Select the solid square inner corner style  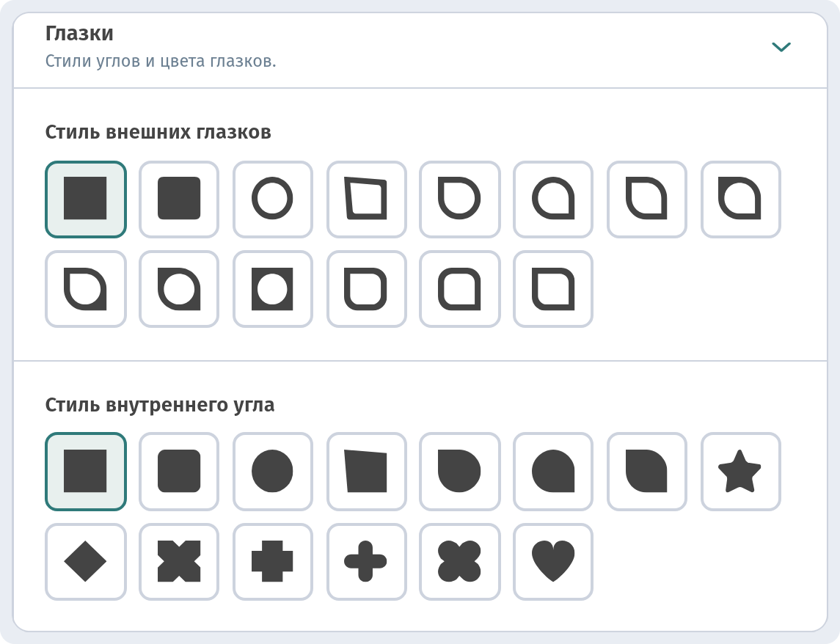[x=86, y=472]
